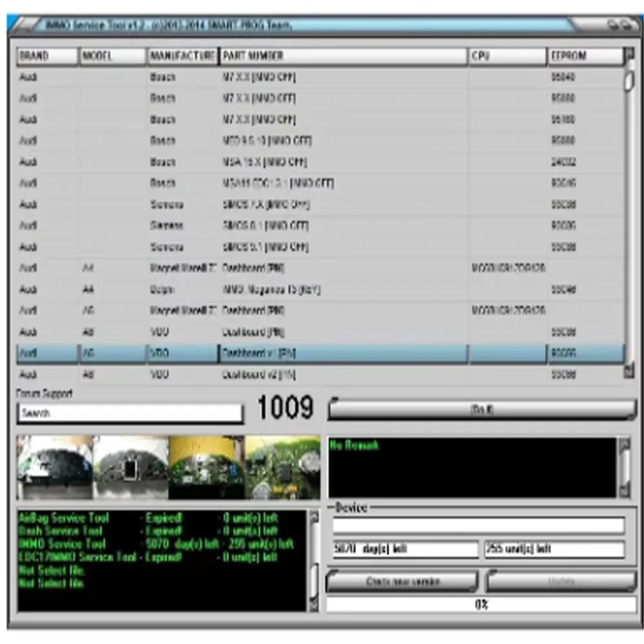Click the Update button

click(562, 582)
